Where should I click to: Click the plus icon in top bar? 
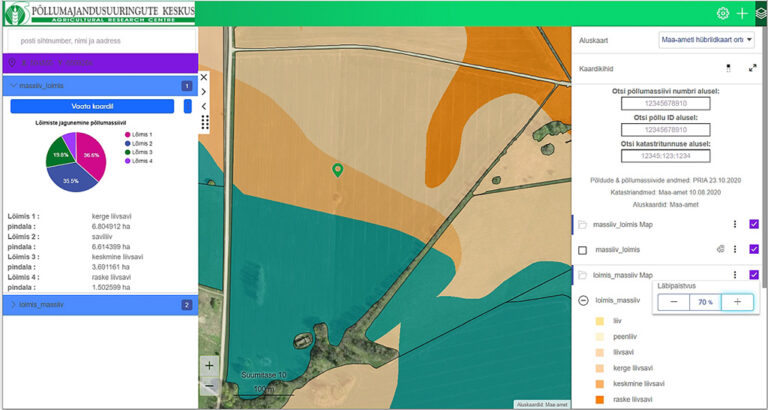742,13
